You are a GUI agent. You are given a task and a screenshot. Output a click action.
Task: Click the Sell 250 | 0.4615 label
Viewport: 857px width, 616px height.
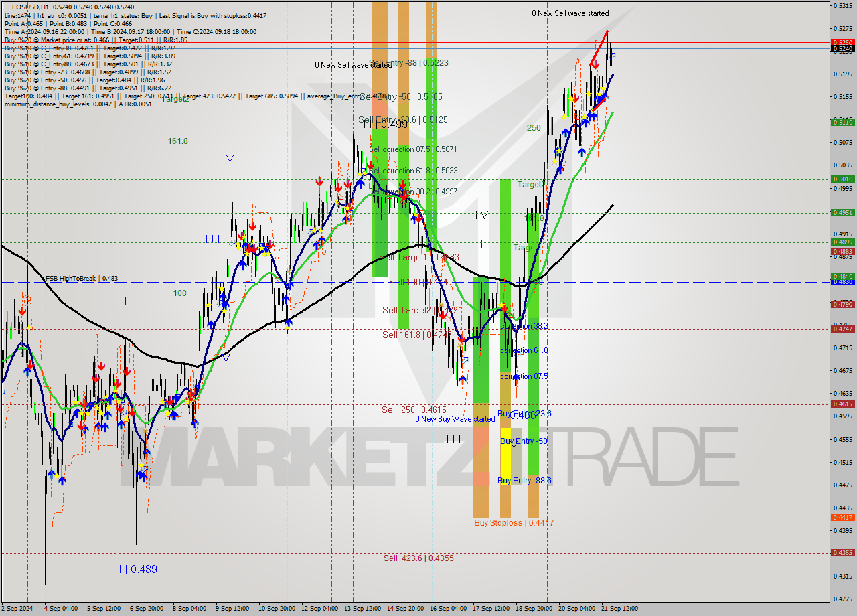pos(414,410)
